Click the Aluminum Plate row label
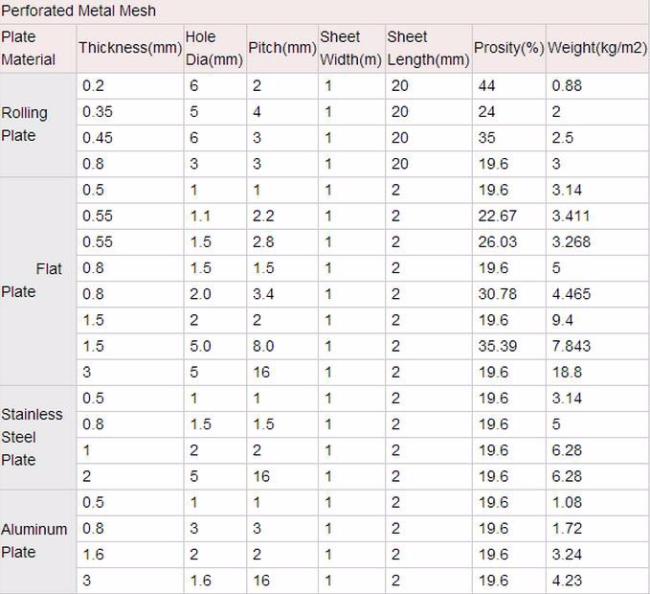This screenshot has height=594, width=650. 34,541
